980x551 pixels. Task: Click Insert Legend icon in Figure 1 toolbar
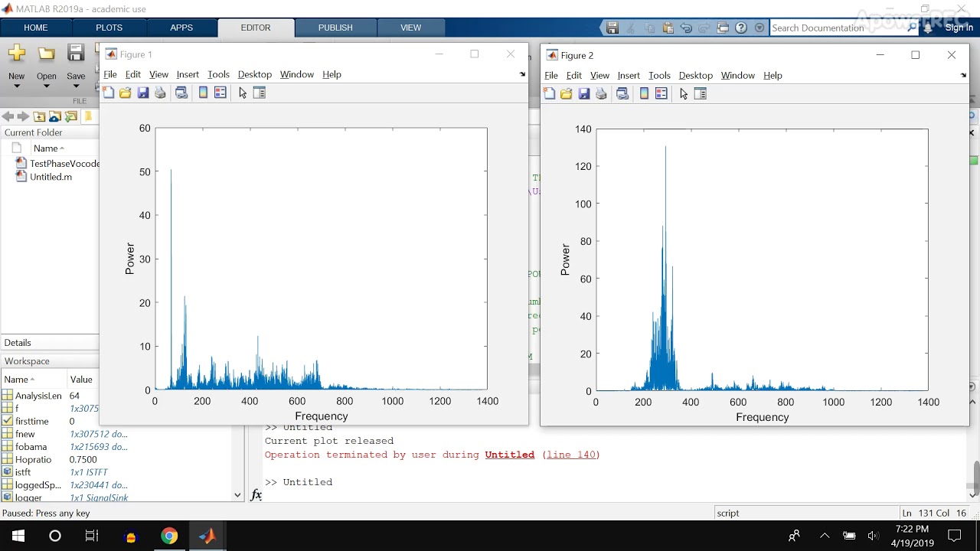pos(220,93)
